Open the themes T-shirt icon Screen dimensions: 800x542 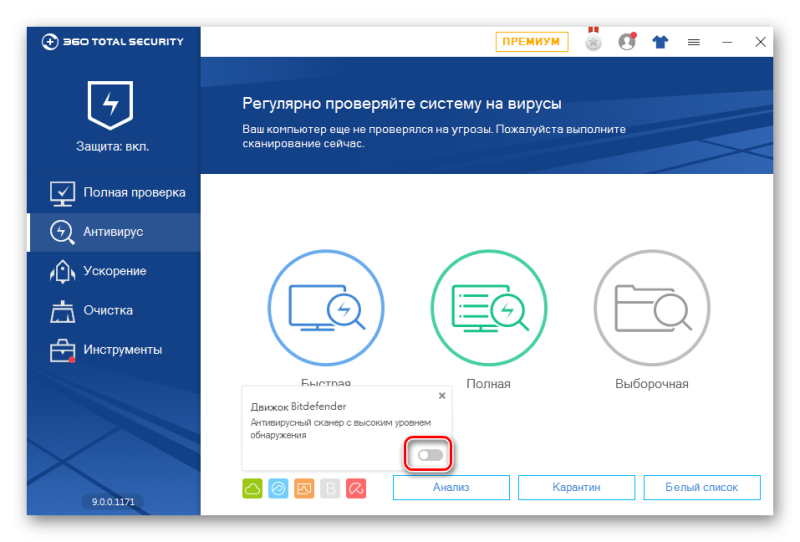pos(660,41)
